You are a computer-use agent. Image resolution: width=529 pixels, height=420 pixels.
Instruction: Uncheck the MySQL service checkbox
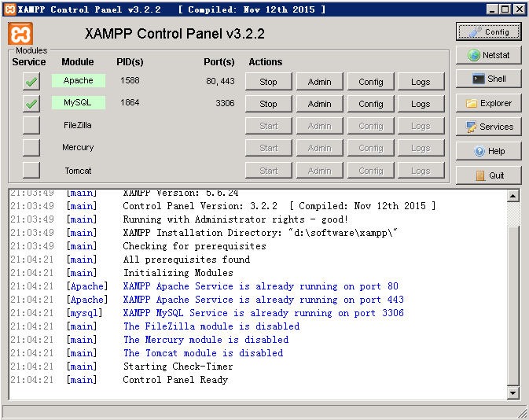click(31, 103)
